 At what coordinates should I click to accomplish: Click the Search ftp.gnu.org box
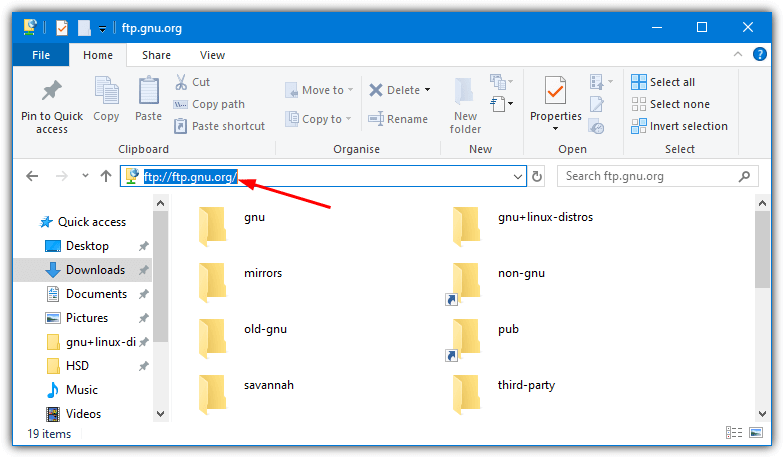pos(658,176)
